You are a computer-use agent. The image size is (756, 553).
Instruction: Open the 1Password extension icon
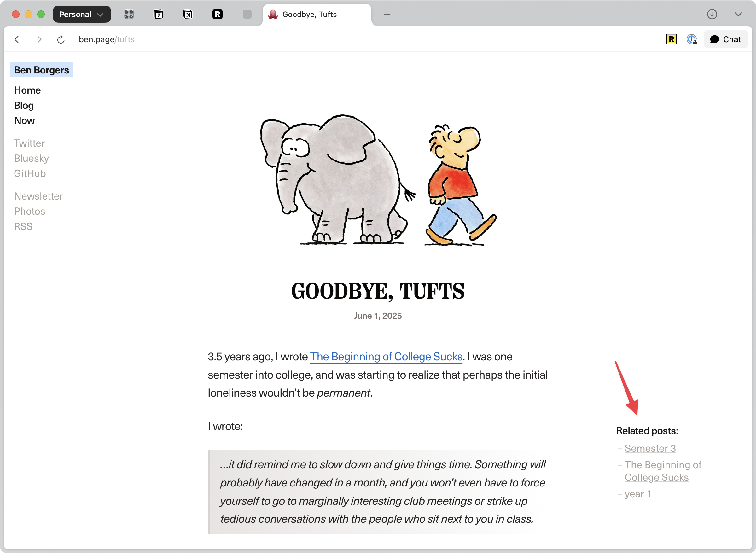click(x=691, y=39)
